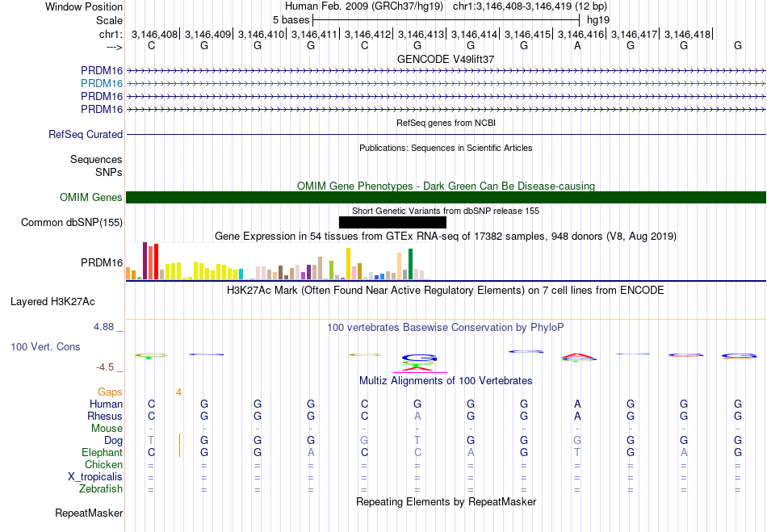The width and height of the screenshot is (767, 532).
Task: Click the GTEx tissue expression bar chart
Action: coord(279,261)
